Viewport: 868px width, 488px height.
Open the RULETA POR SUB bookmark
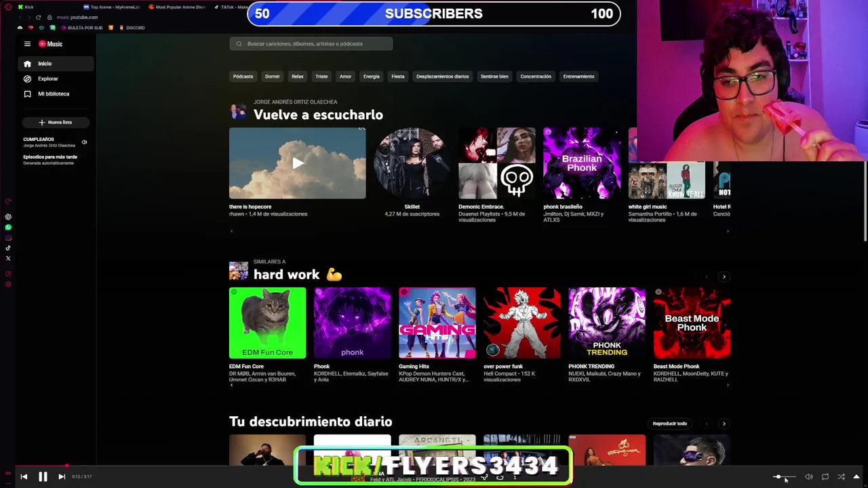click(81, 28)
